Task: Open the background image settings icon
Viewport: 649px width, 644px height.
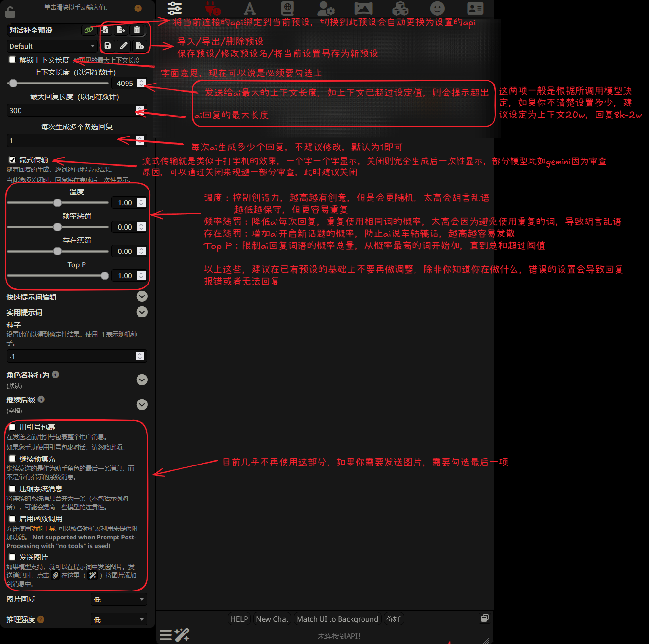Action: 363,8
